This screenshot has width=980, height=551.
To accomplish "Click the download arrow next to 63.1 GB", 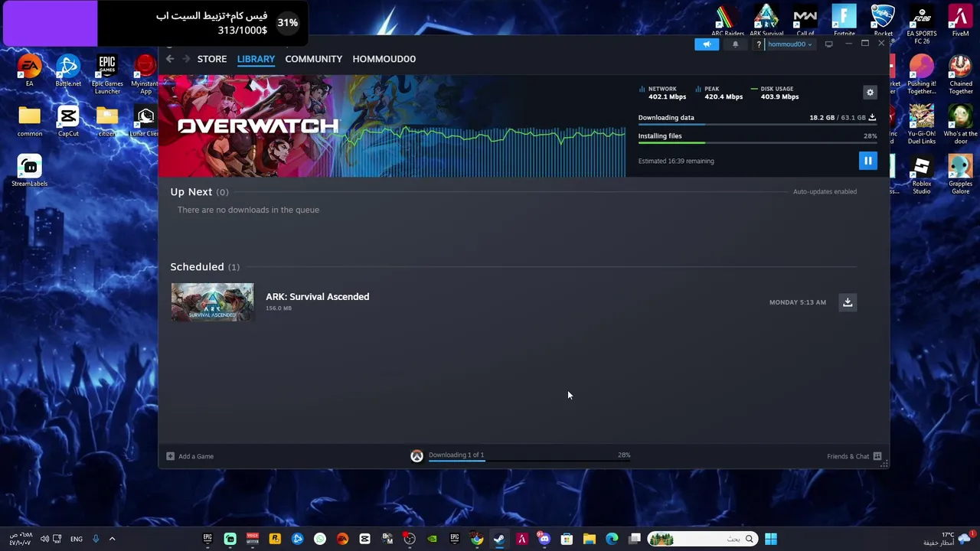I will pos(872,117).
